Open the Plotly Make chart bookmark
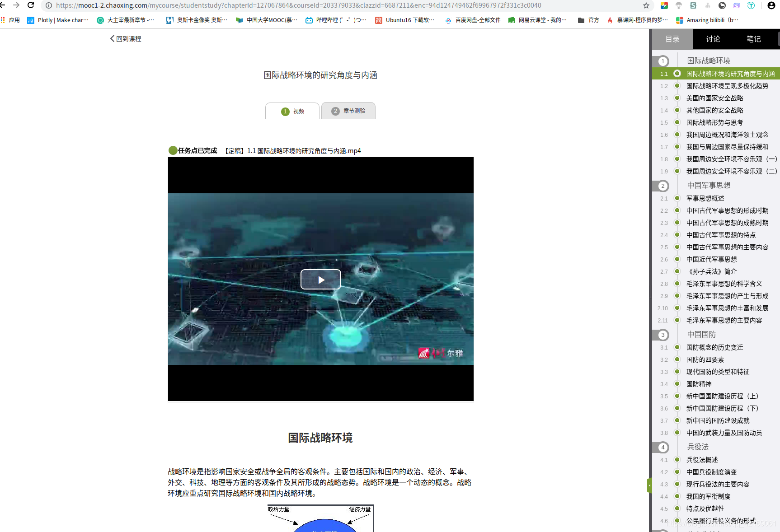Image resolution: width=780 pixels, height=532 pixels. click(58, 20)
